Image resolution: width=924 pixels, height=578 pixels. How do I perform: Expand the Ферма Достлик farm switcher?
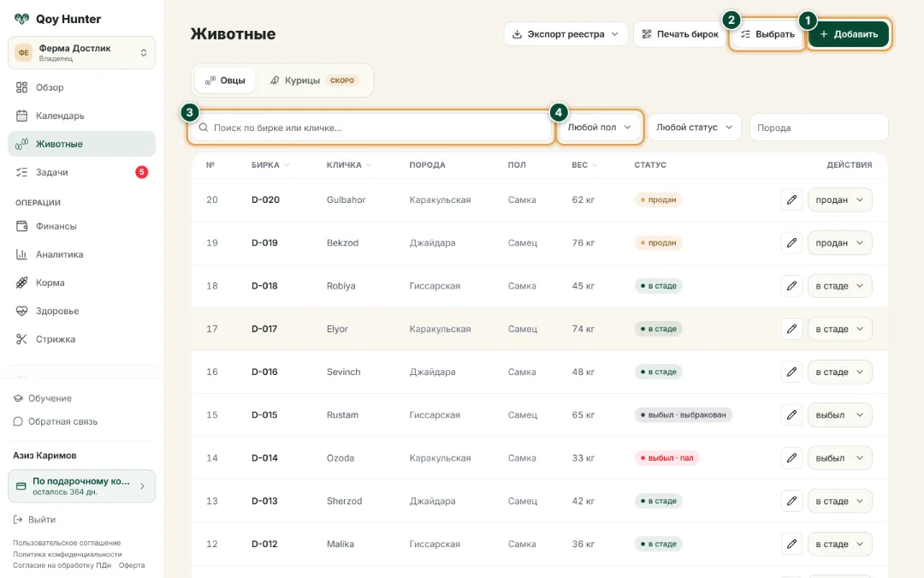(82, 52)
